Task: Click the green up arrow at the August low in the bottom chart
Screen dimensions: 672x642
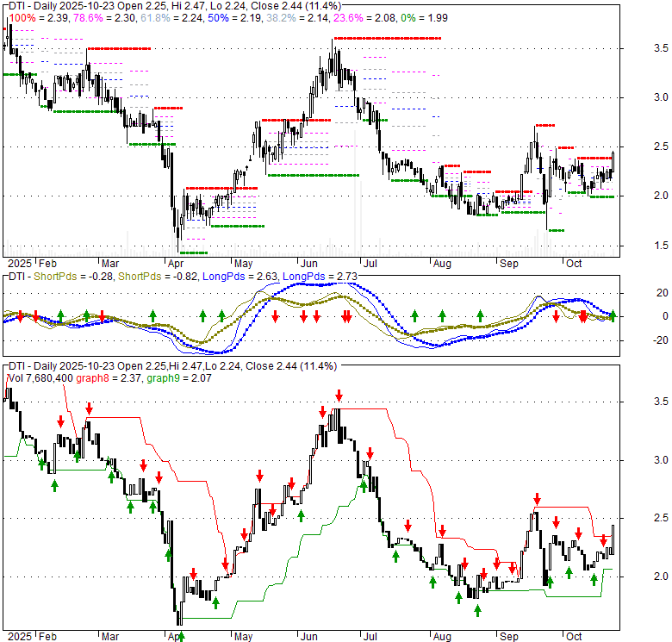Action: [x=476, y=610]
